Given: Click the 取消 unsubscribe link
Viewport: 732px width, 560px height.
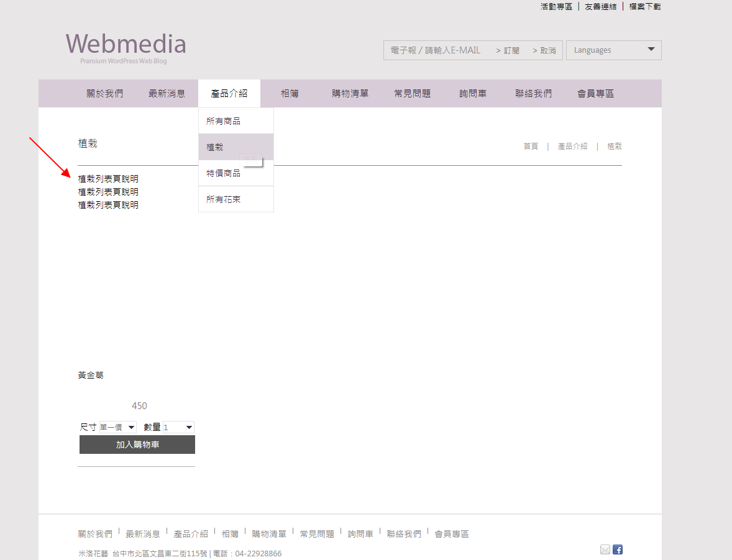Looking at the screenshot, I should 544,50.
